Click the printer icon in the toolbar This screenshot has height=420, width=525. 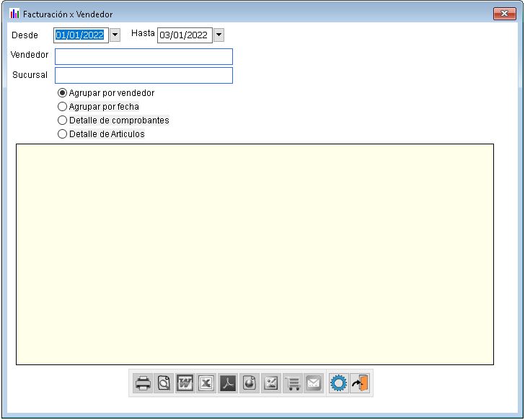click(143, 383)
